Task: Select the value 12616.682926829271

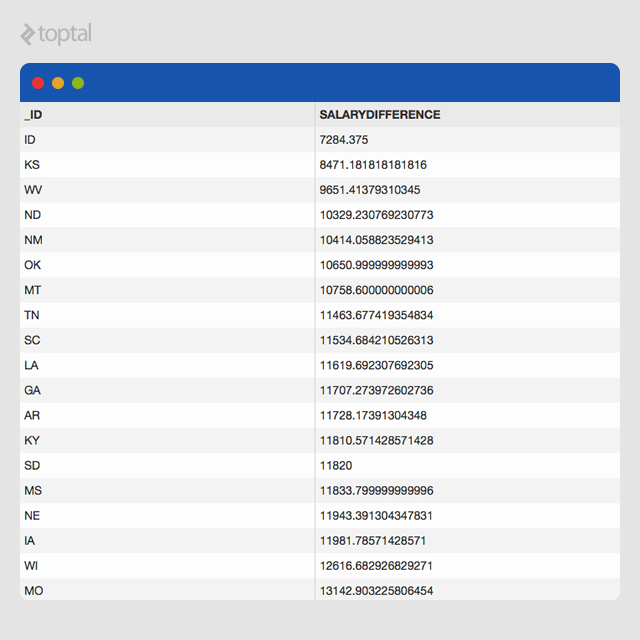Action: tap(376, 566)
